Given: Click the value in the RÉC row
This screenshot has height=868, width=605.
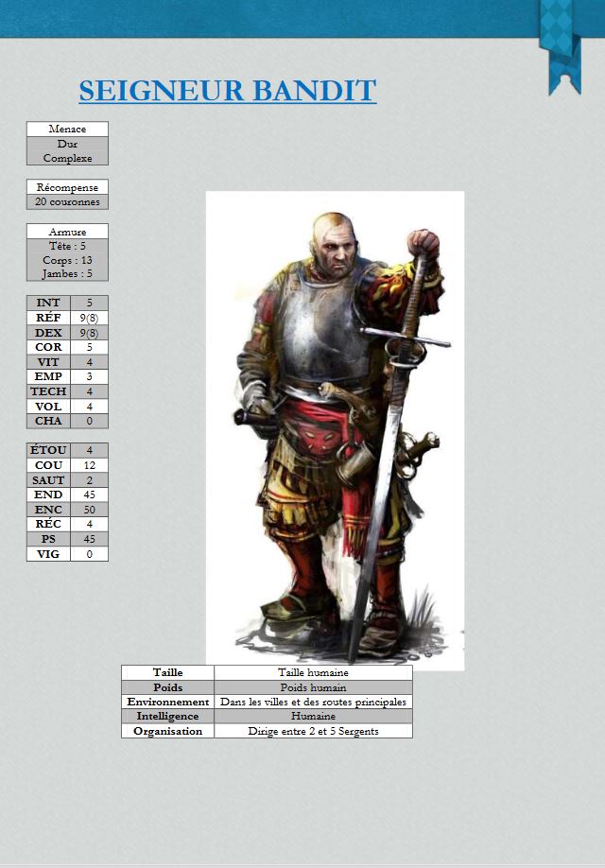Looking at the screenshot, I should coord(89,524).
